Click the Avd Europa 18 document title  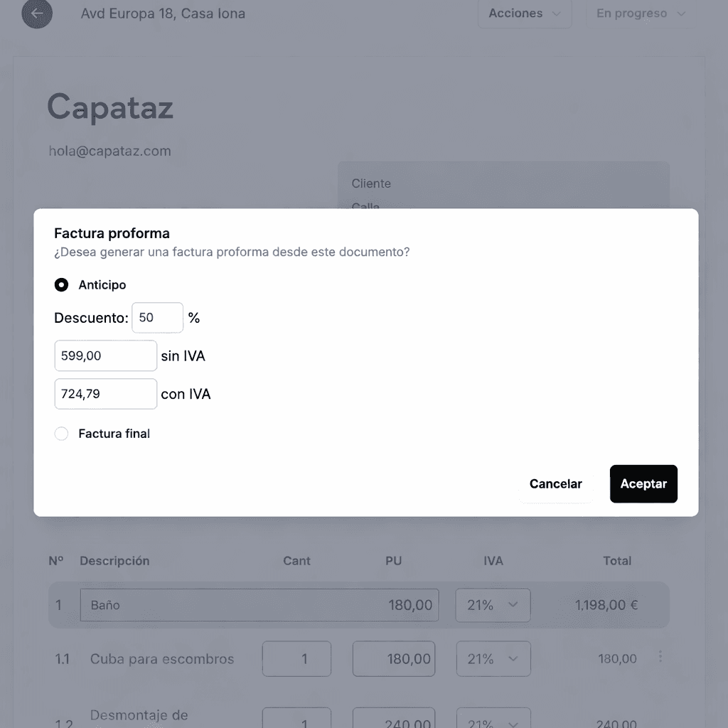coord(163,13)
